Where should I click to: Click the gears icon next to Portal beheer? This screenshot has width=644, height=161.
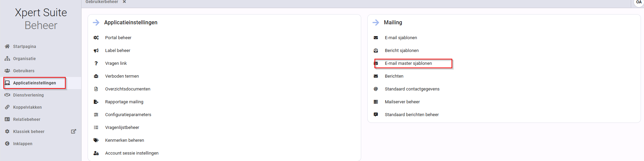pyautogui.click(x=96, y=37)
